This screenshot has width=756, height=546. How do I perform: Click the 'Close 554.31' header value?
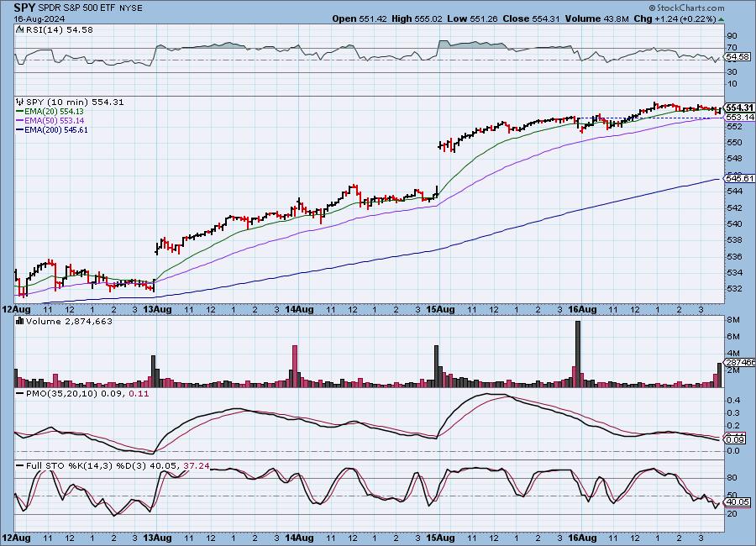click(x=532, y=18)
